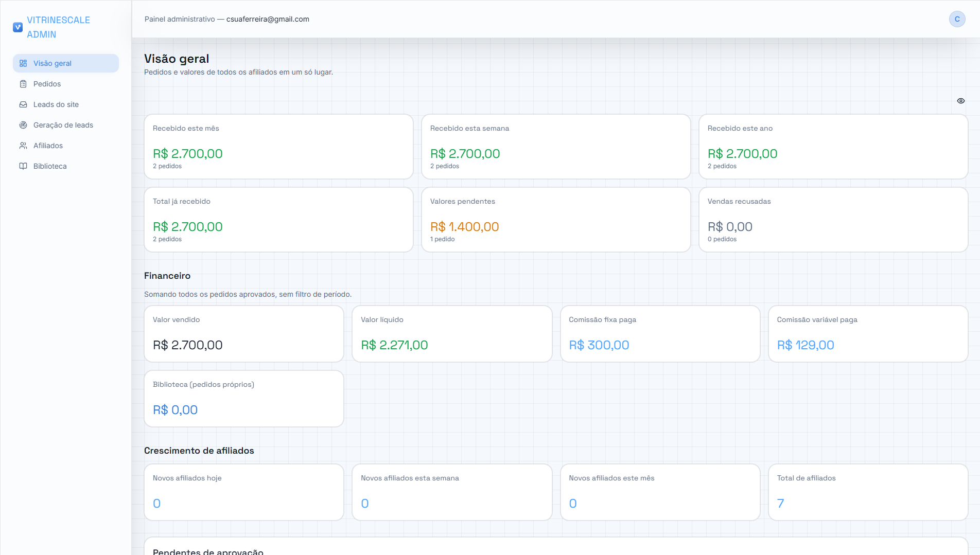This screenshot has height=555, width=980.
Task: Click the Novos afiliados hoje label
Action: (187, 478)
